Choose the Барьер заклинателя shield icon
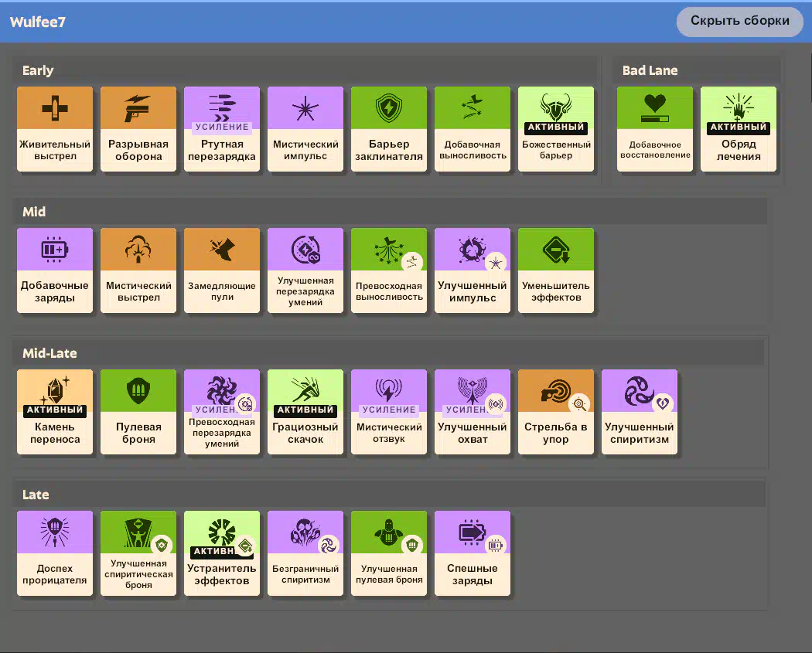The height and width of the screenshot is (653, 812). 389,109
